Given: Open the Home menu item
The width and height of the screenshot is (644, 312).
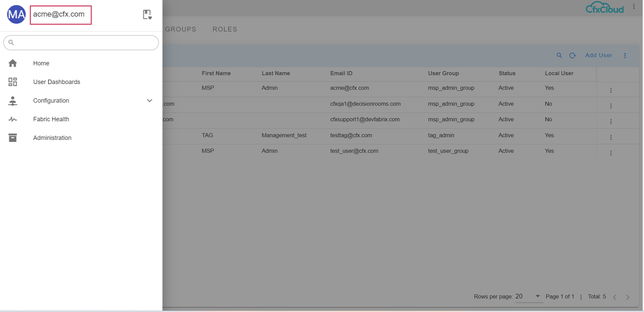Looking at the screenshot, I should point(41,63).
